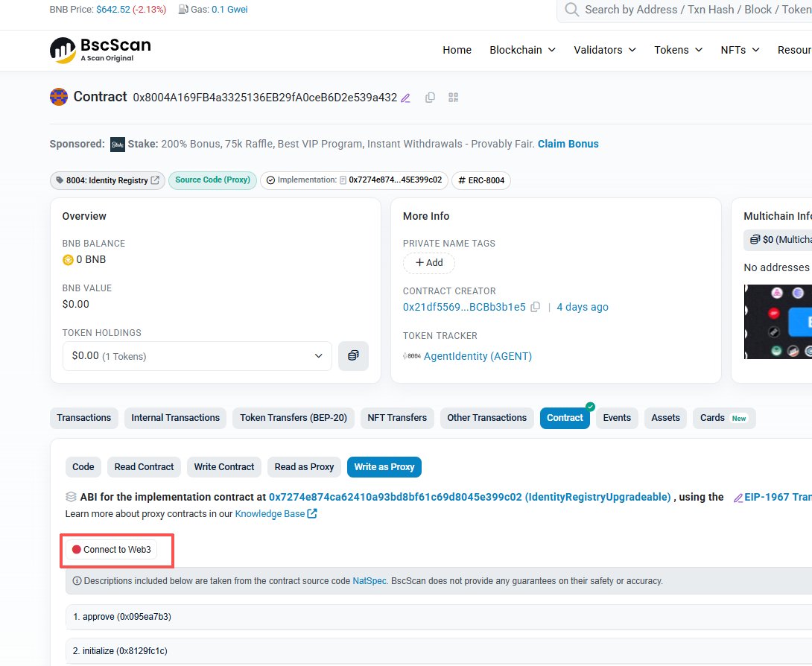Click the ERC-8004 badge
812x666 pixels.
pos(481,180)
